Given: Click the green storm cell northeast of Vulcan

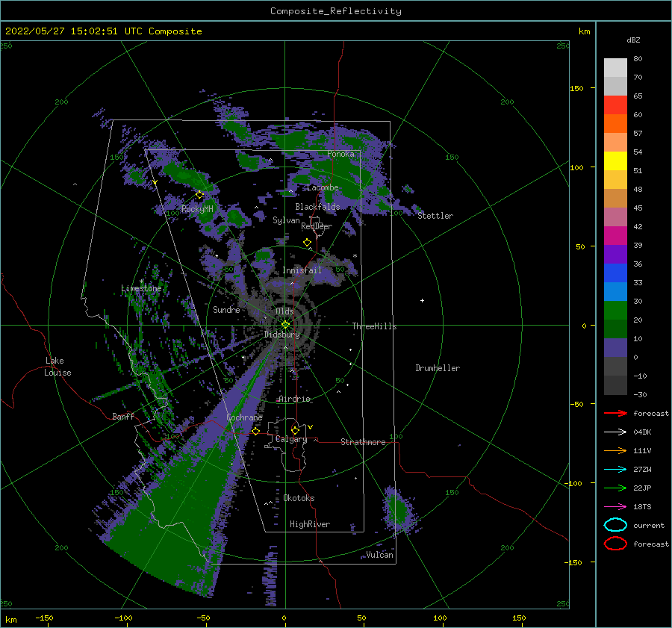Looking at the screenshot, I should (399, 509).
